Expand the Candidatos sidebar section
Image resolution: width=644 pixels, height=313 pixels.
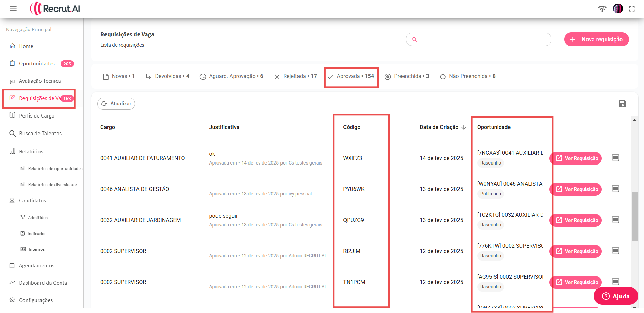tap(32, 201)
